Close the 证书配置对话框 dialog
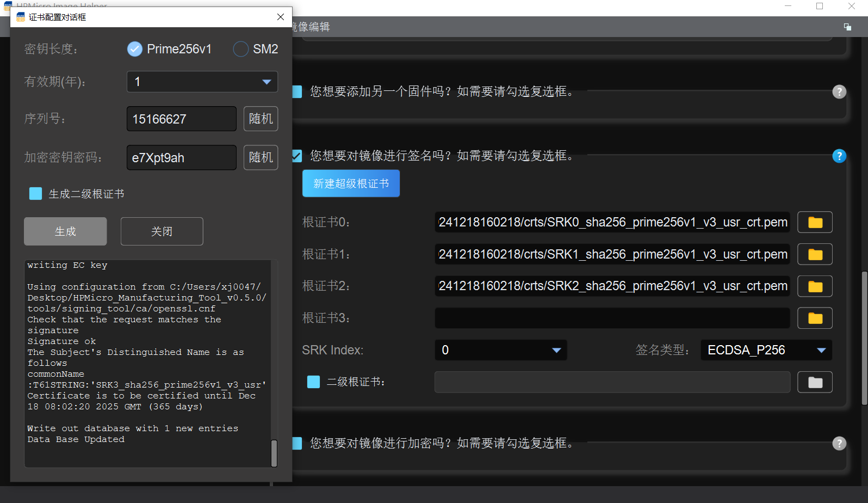This screenshot has height=503, width=868. point(281,17)
